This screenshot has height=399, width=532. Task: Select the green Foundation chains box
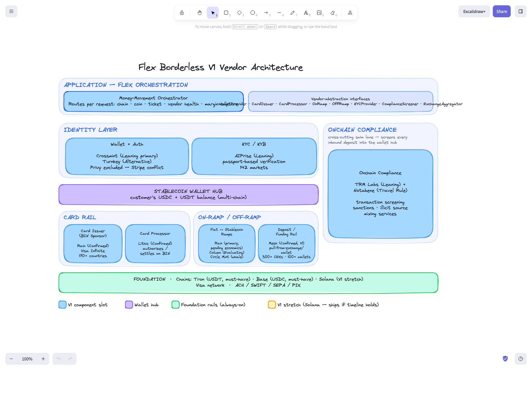[248, 283]
